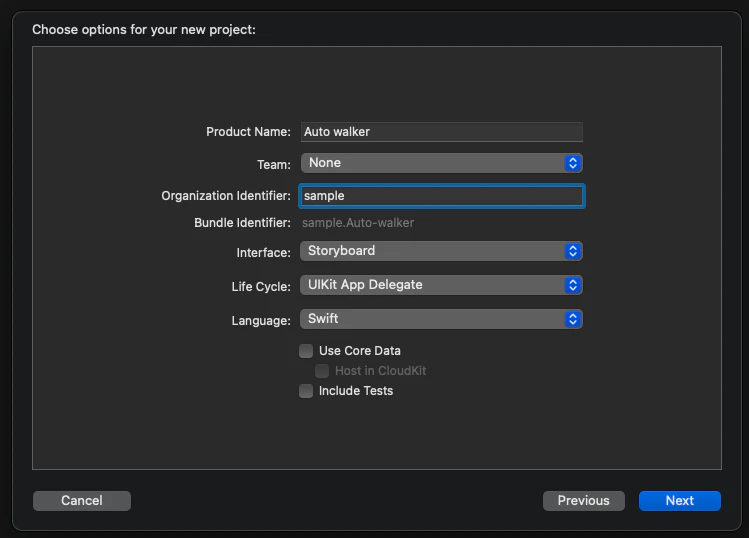This screenshot has width=749, height=538.
Task: Go back with the Previous button
Action: pos(584,501)
